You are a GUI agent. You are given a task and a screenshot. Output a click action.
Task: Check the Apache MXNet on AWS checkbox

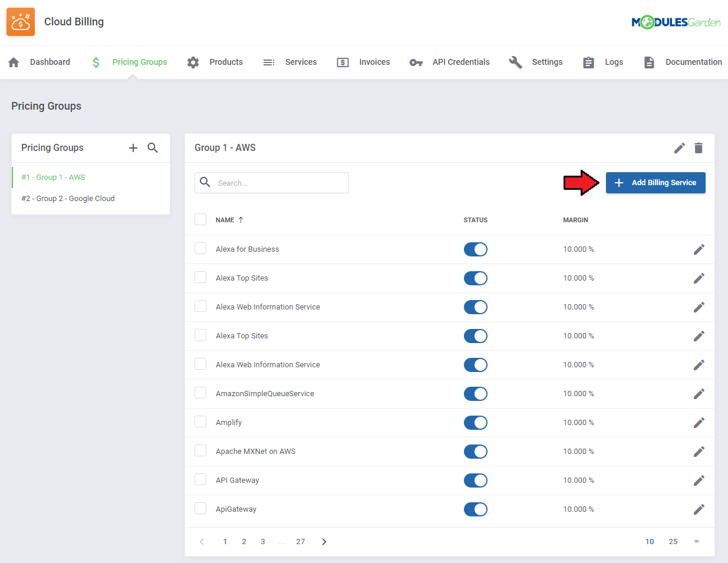200,450
